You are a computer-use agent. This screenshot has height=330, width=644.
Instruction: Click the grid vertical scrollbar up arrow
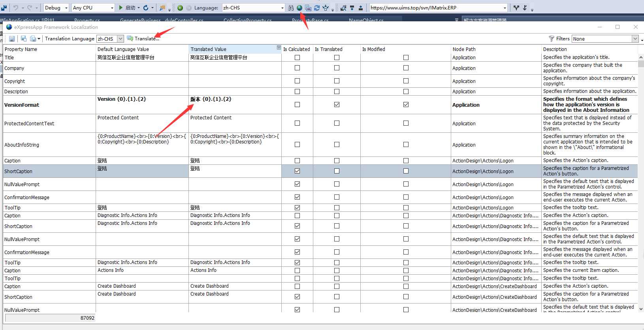pos(641,57)
